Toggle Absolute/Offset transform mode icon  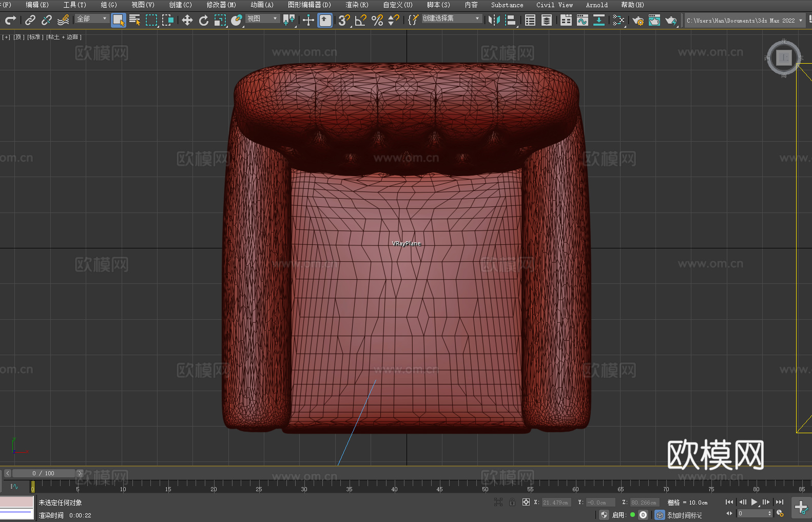click(x=526, y=502)
